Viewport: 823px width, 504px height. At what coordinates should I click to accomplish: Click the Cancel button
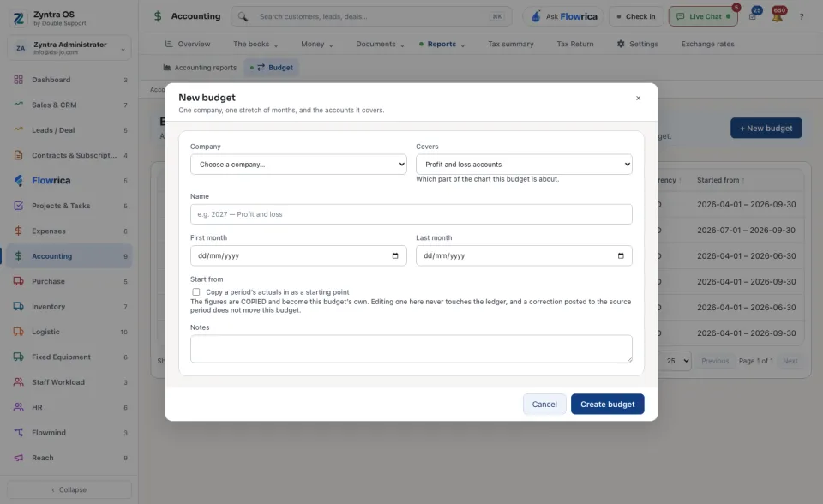pos(544,405)
